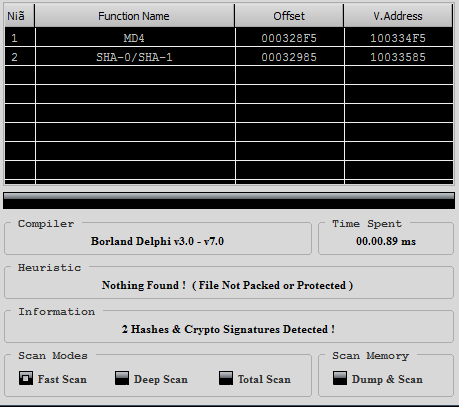Click the Offset column header

coord(289,16)
